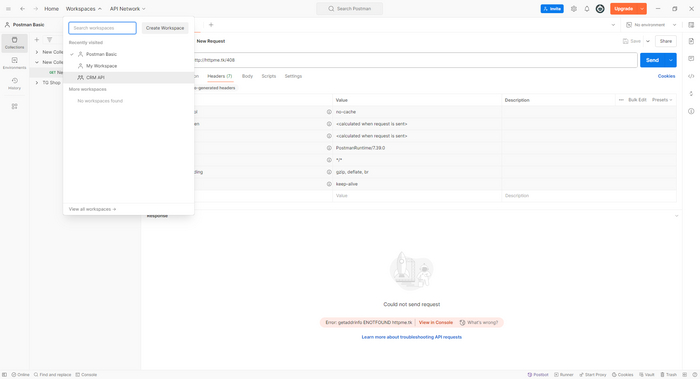Navigate back with the left arrow
The height and width of the screenshot is (379, 700).
point(22,8)
